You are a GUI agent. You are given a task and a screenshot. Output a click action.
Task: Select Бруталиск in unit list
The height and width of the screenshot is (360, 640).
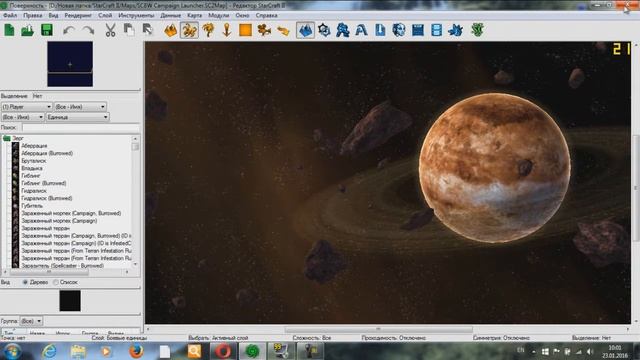33,161
